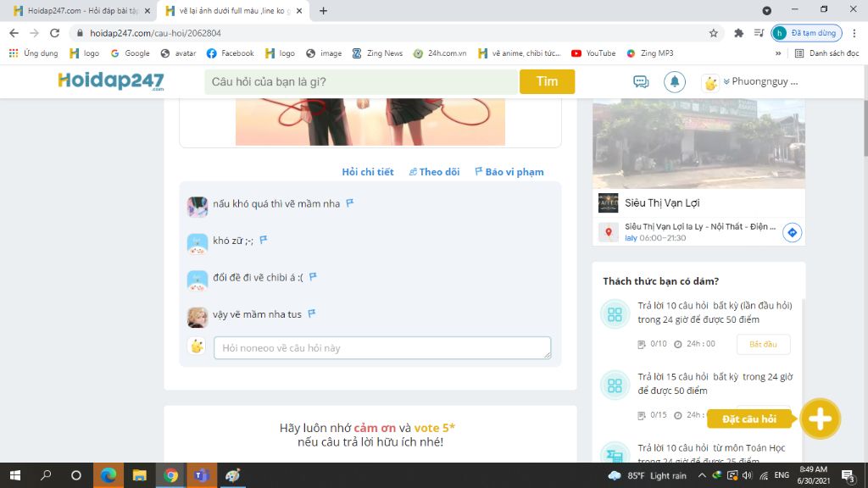Open Microsoft Edge from taskbar

108,475
